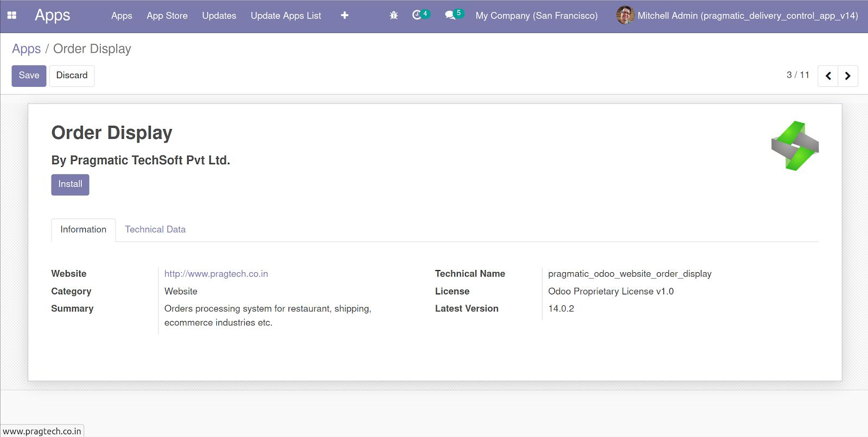Screen dimensions: 868x437
Task: Open activities clock icon with badge 4
Action: pyautogui.click(x=421, y=15)
